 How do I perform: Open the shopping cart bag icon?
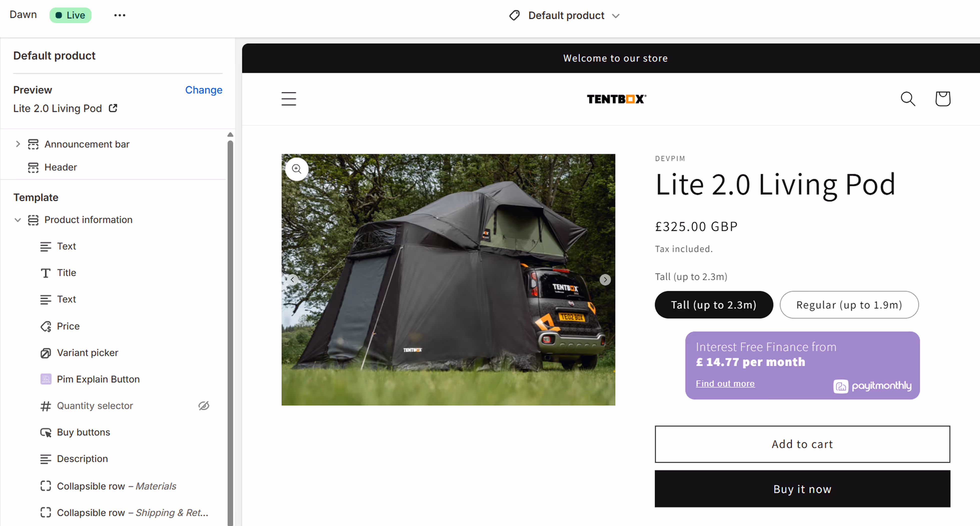click(x=943, y=99)
